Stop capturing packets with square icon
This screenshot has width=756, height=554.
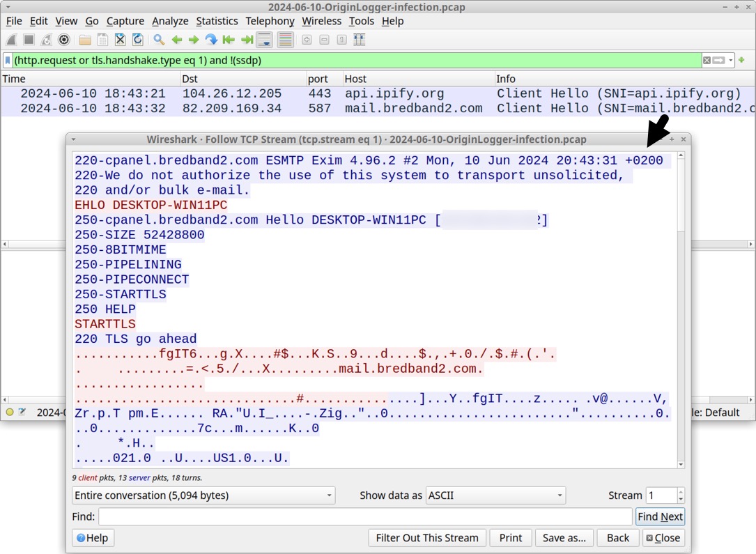pyautogui.click(x=29, y=40)
